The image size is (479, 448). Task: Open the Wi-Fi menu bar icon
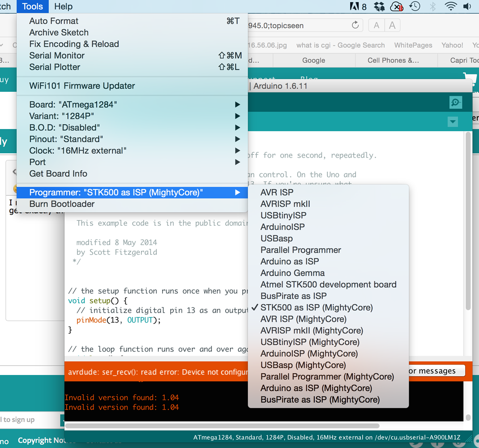(x=450, y=6)
